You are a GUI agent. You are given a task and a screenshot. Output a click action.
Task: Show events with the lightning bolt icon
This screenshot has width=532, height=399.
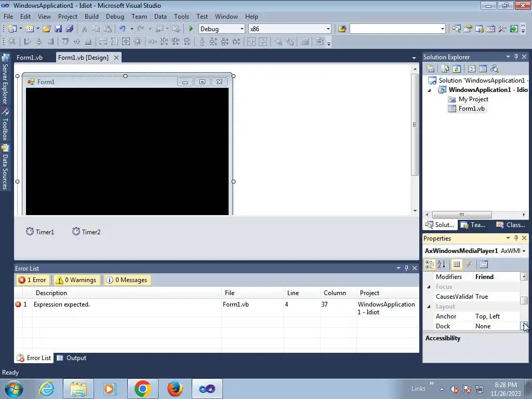[x=468, y=264]
